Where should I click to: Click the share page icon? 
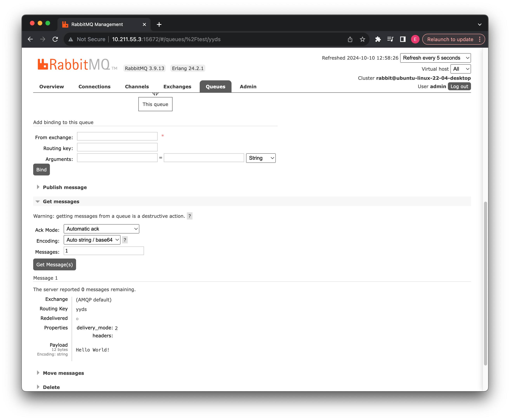[x=350, y=39]
